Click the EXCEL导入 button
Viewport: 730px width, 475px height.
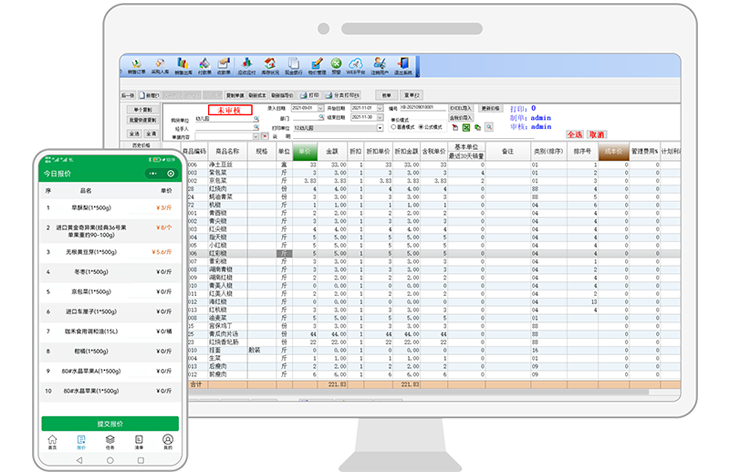coord(460,107)
